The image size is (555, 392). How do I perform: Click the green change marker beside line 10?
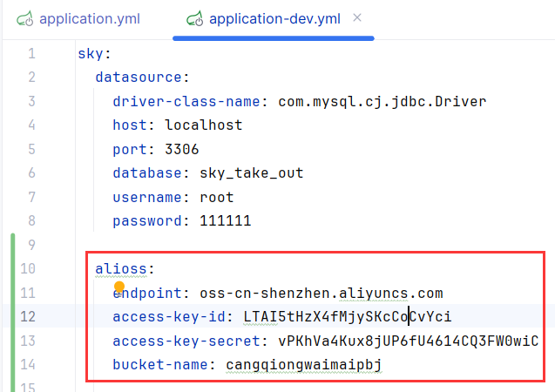click(x=13, y=269)
